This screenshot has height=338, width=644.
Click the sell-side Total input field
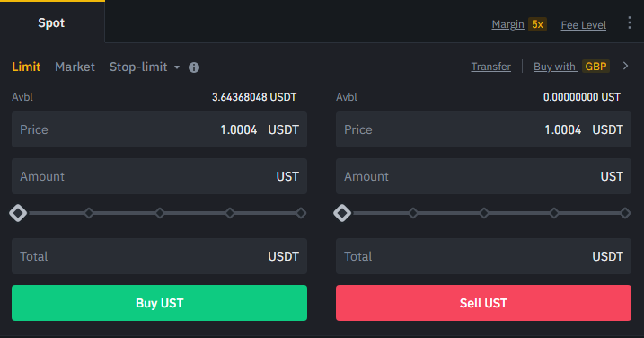(483, 256)
